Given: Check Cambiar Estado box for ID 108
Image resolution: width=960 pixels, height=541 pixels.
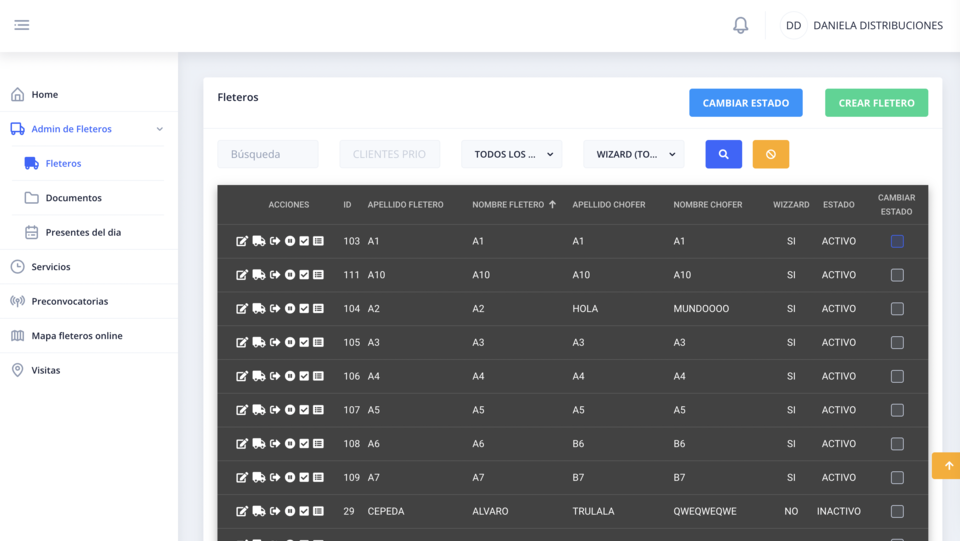Looking at the screenshot, I should tap(897, 443).
